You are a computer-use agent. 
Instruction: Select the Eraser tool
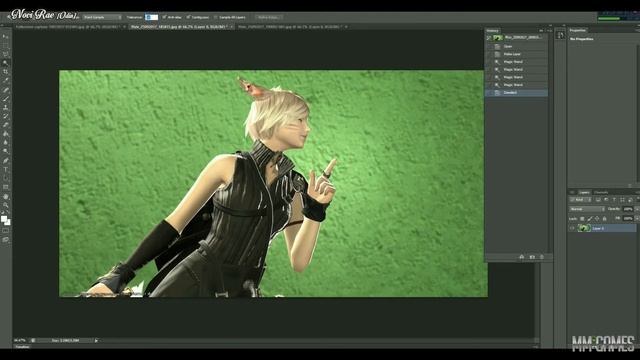pos(5,125)
